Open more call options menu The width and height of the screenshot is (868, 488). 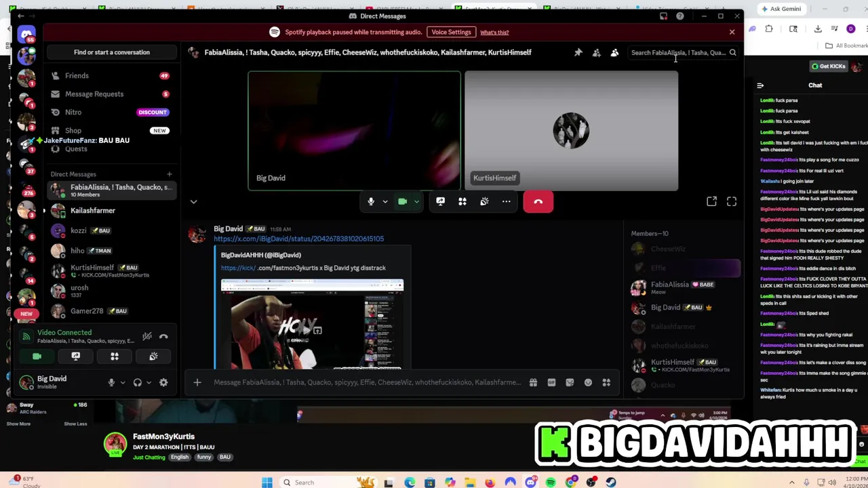[506, 201]
